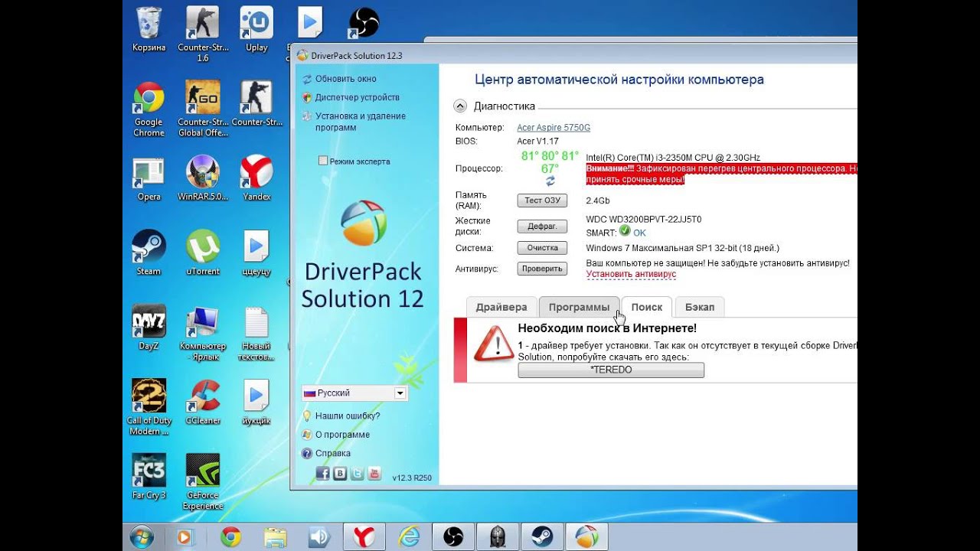This screenshot has width=980, height=551.
Task: Open the Yandex browser desktop shortcut
Action: (x=256, y=179)
